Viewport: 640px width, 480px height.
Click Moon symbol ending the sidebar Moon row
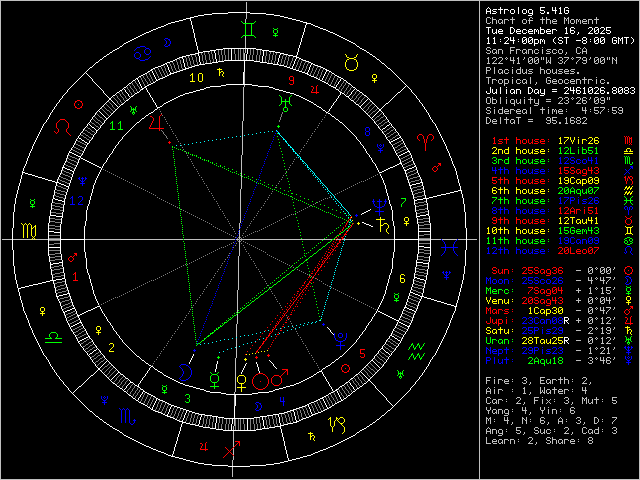point(629,280)
